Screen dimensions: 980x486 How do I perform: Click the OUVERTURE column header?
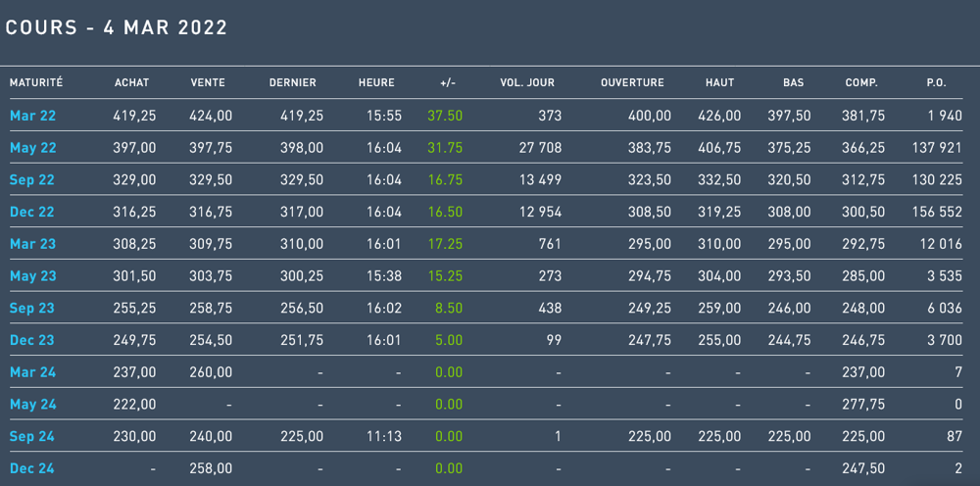point(632,82)
